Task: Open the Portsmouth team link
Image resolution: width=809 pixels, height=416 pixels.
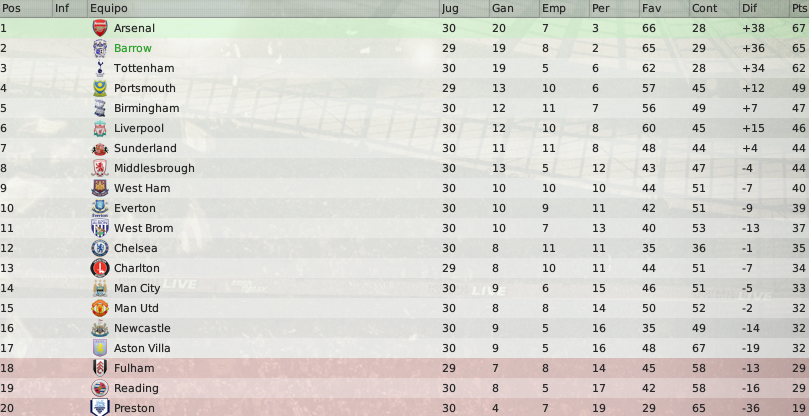Action: [144, 88]
